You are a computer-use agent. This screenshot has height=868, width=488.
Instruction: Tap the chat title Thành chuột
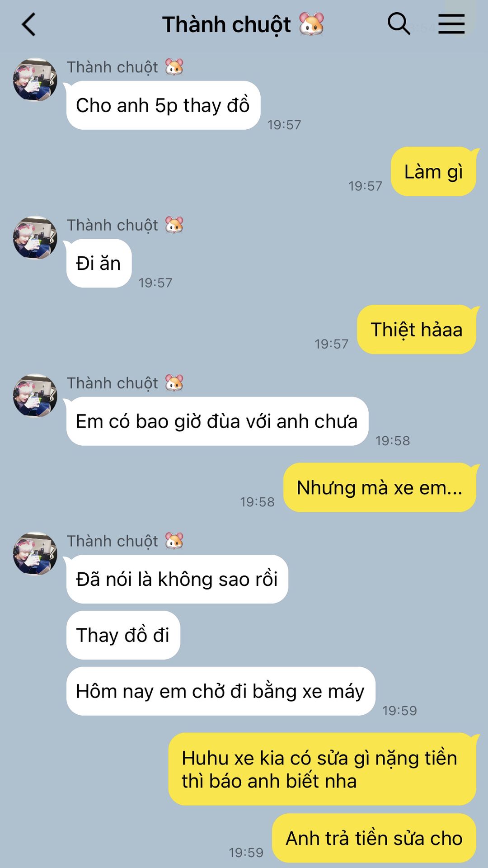[243, 24]
